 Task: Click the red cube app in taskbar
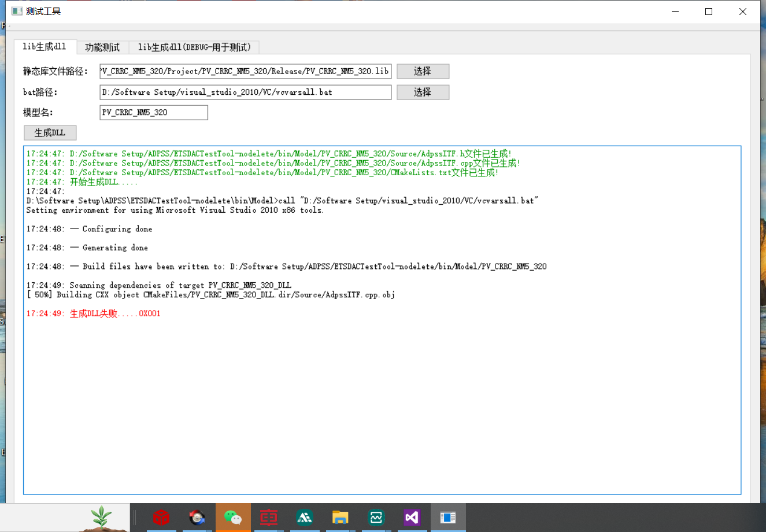tap(161, 518)
